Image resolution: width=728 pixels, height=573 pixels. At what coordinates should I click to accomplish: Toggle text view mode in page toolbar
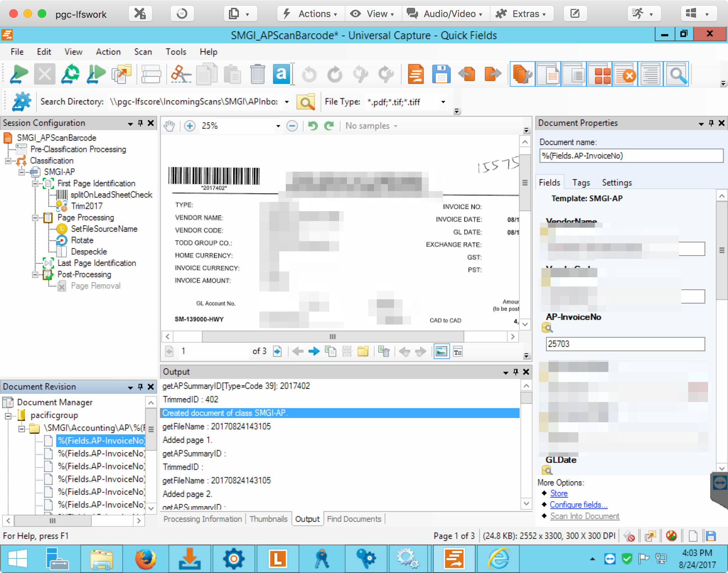click(x=458, y=352)
